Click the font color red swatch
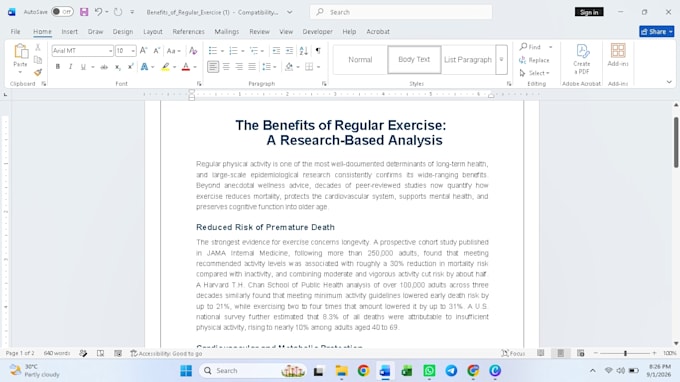Viewport: 680px width, 382px height. 186,67
